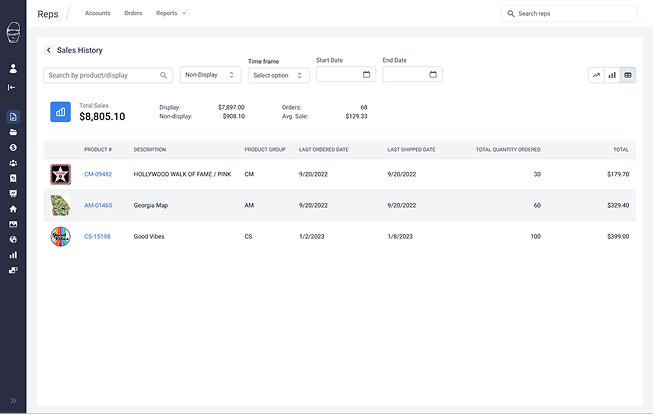Click the Georgia Map thumbnail
Viewport: 654px width, 416px height.
60,205
